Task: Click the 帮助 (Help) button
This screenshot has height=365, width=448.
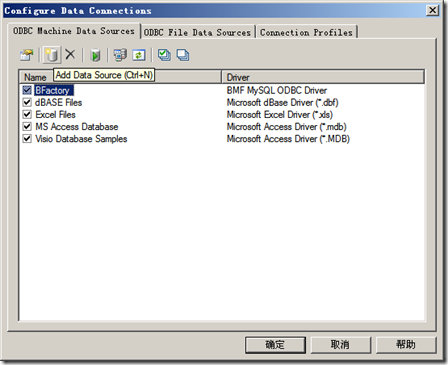Action: [x=406, y=345]
